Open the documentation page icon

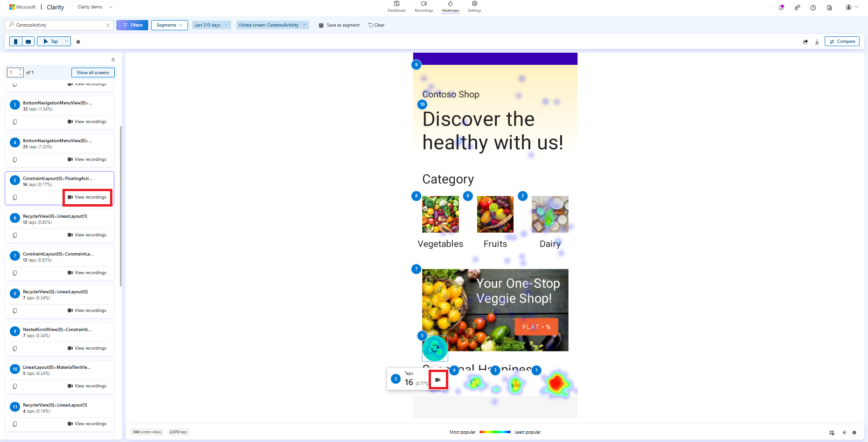pyautogui.click(x=829, y=7)
